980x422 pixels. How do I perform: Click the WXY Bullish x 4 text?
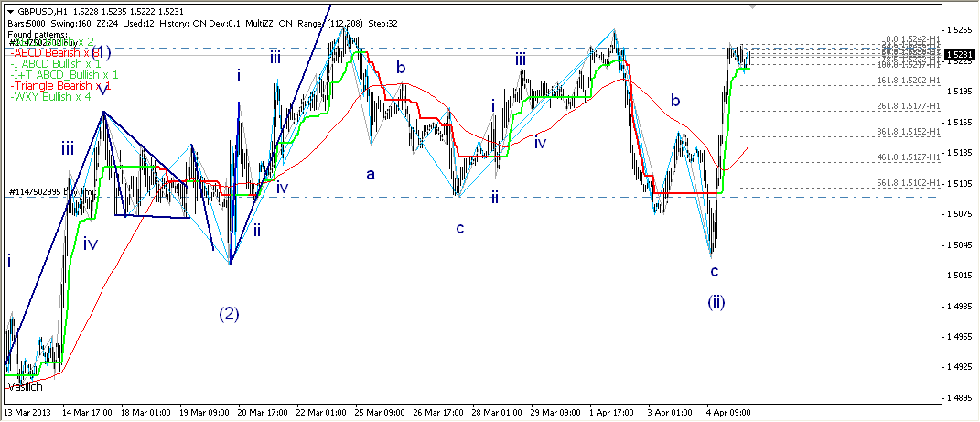click(50, 97)
